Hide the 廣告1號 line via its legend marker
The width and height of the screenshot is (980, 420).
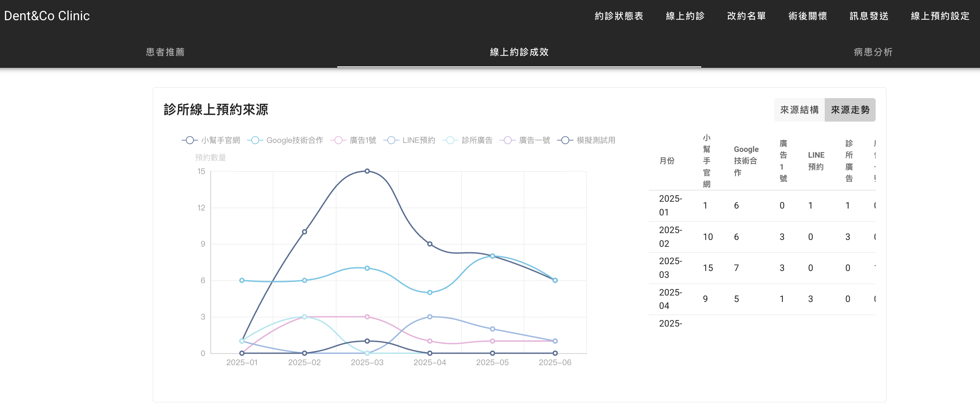click(338, 140)
